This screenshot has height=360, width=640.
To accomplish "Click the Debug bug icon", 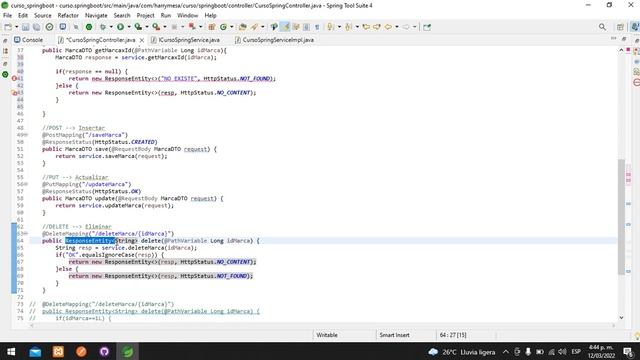I will pyautogui.click(x=103, y=27).
